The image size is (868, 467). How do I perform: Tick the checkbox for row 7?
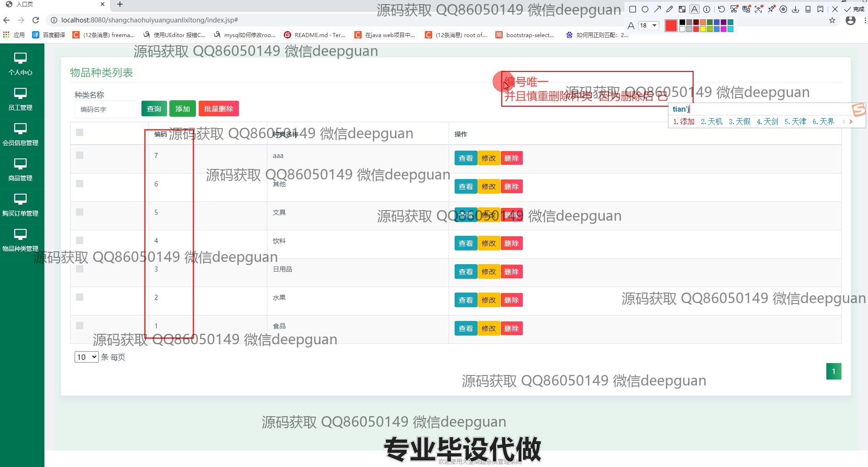(80, 155)
